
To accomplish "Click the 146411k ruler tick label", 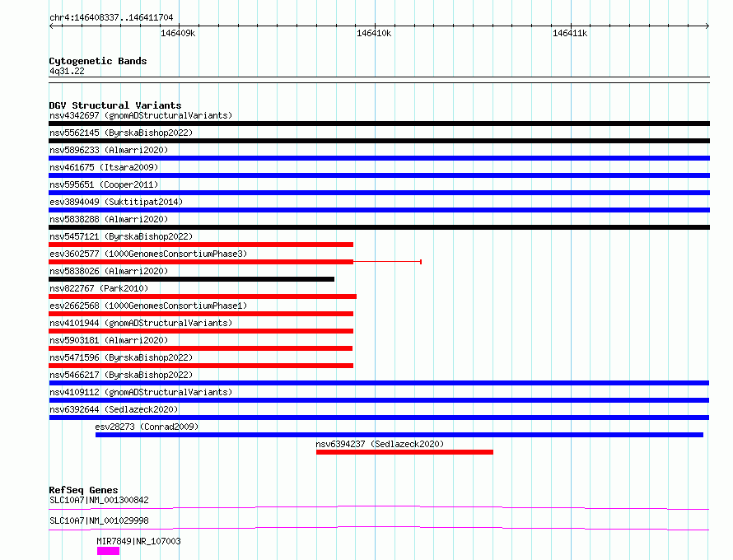I will click(x=569, y=34).
